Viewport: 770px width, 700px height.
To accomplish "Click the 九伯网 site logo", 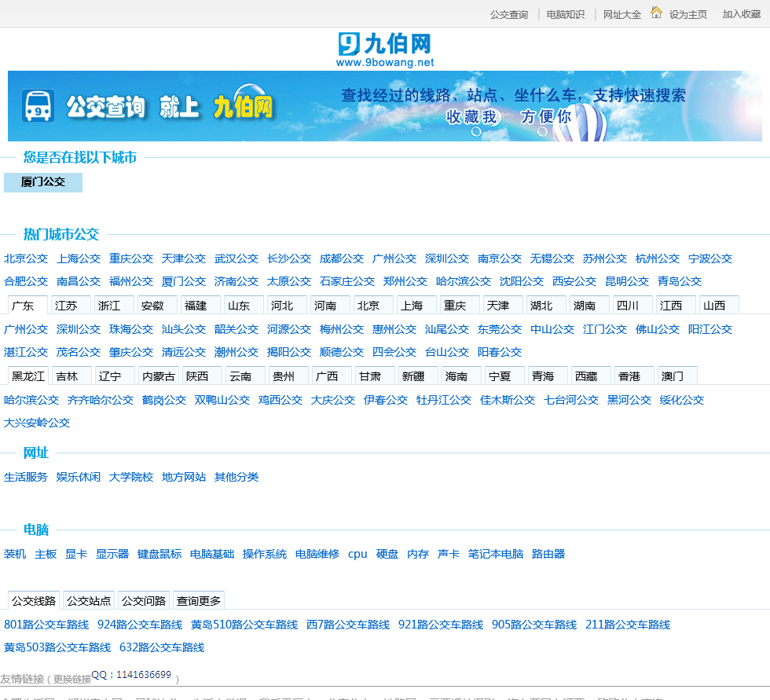I will [384, 49].
